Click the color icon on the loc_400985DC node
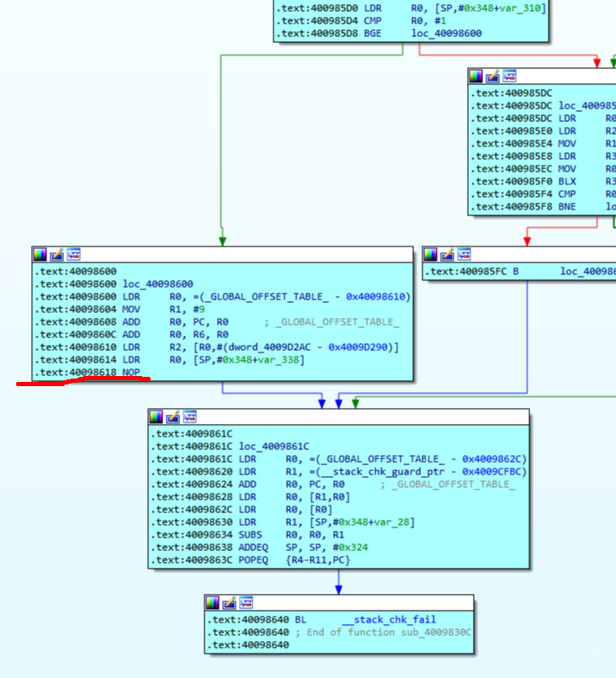This screenshot has height=678, width=616. click(x=475, y=76)
